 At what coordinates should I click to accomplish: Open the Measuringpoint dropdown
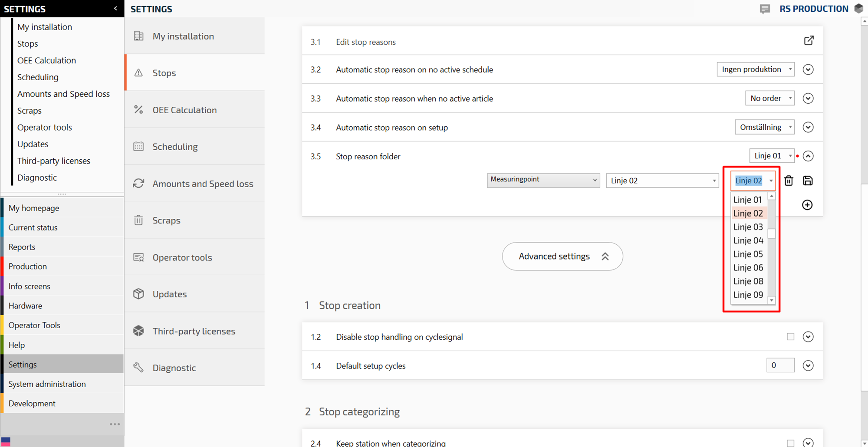[543, 180]
